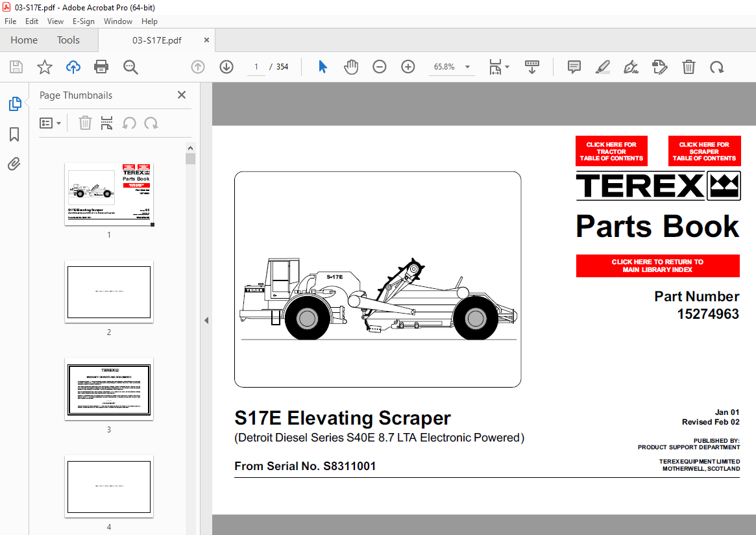The height and width of the screenshot is (535, 756).
Task: Save the file with the floppy disk icon
Action: pos(16,67)
